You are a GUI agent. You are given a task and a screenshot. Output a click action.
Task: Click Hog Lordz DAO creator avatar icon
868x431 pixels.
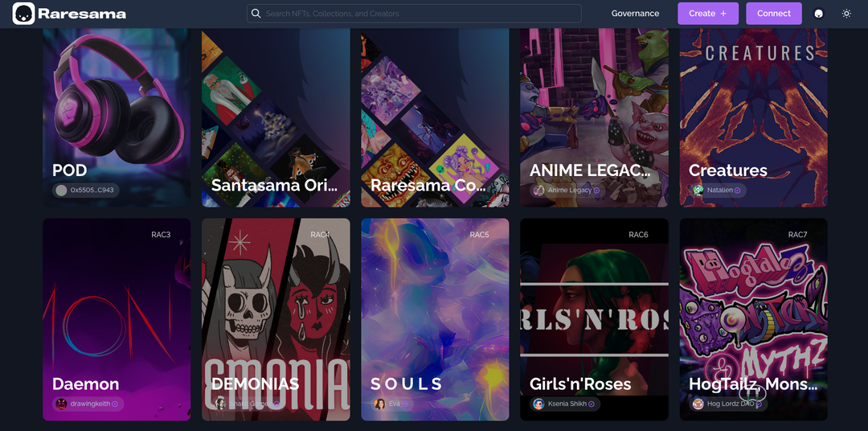pyautogui.click(x=698, y=404)
